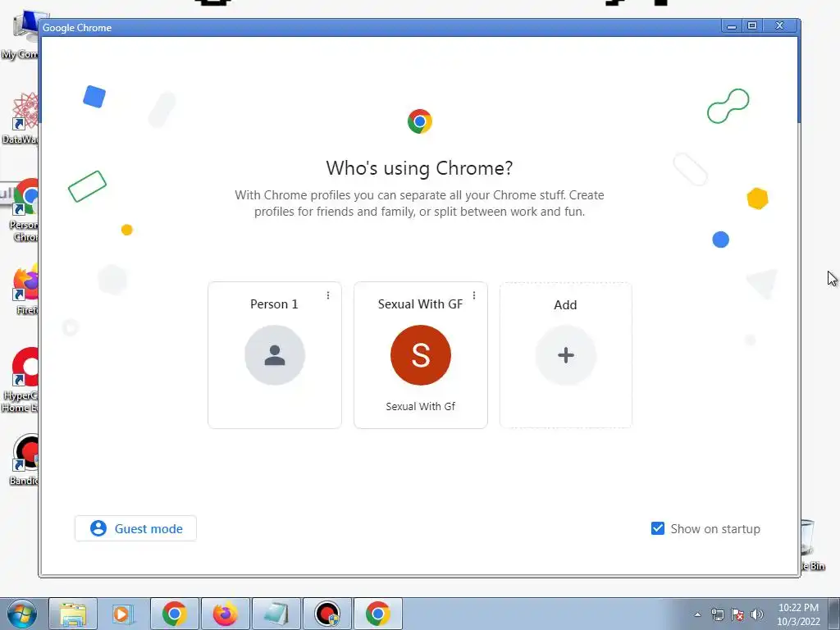Open the red S profile avatar
This screenshot has width=840, height=630.
click(421, 355)
